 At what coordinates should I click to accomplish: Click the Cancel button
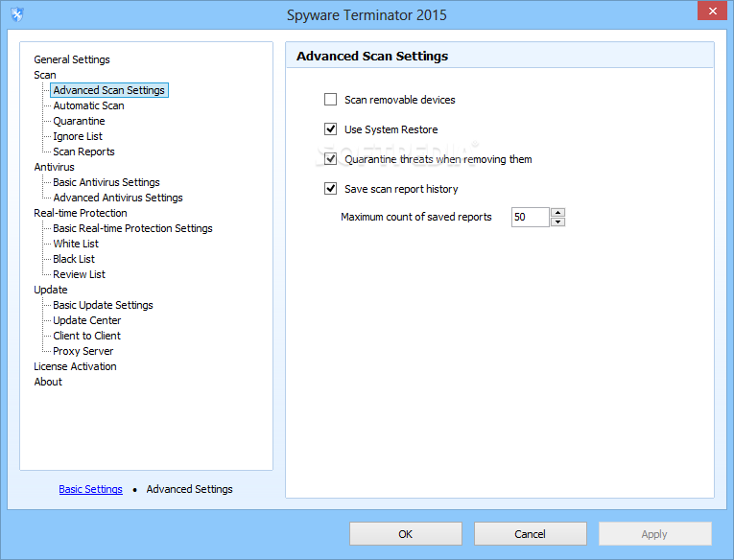[530, 534]
